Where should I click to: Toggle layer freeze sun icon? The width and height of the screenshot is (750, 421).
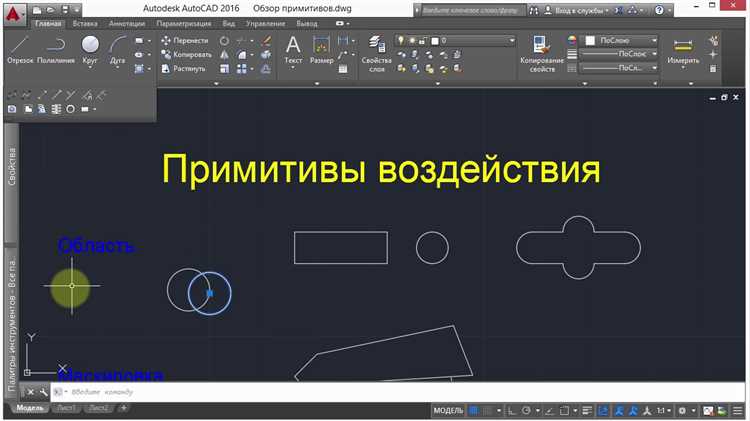412,41
